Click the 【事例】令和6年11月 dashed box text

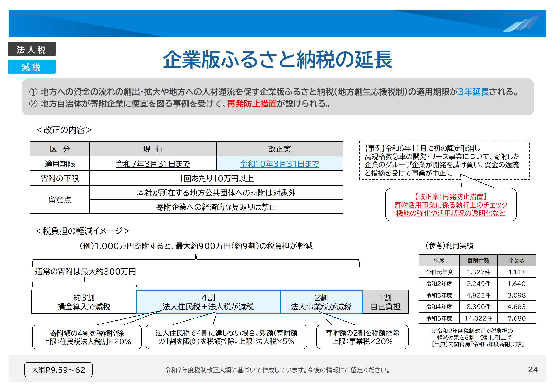(444, 160)
